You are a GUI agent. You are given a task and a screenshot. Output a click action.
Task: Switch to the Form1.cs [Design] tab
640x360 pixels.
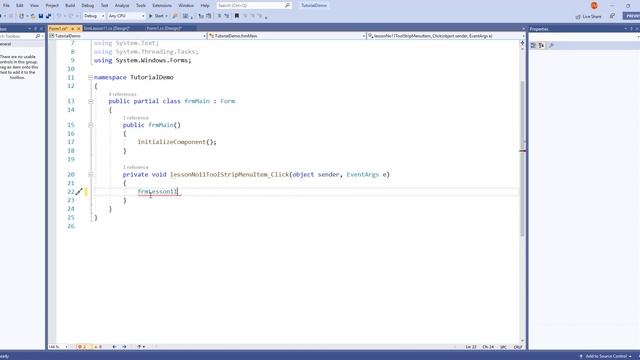click(164, 29)
